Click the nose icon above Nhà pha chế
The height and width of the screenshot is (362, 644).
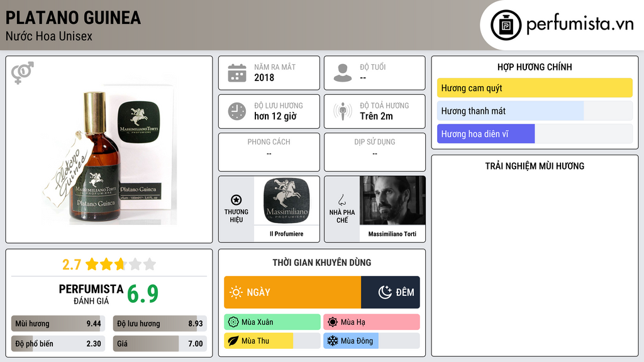(x=341, y=200)
